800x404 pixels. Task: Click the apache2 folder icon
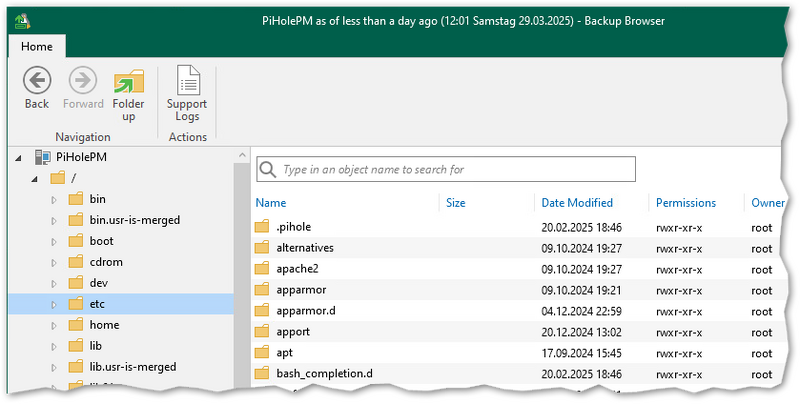point(262,268)
